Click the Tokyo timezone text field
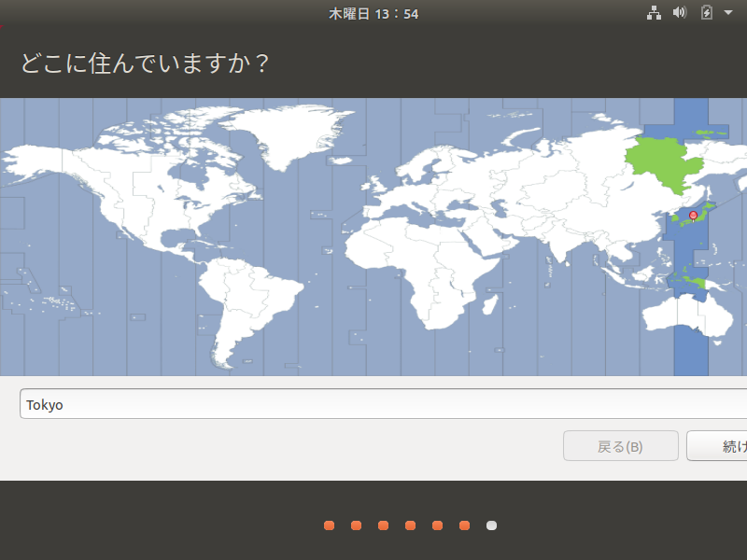Screen dimensions: 747x560 point(383,404)
